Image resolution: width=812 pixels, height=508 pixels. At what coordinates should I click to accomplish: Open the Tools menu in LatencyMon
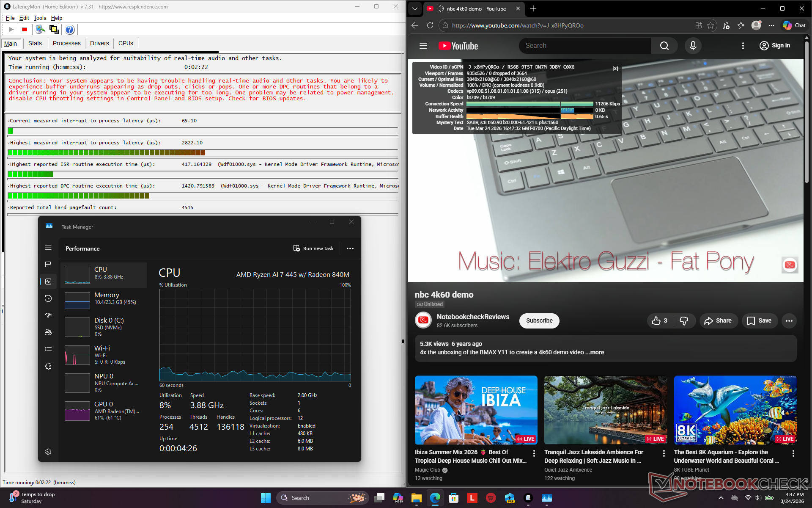tap(40, 18)
